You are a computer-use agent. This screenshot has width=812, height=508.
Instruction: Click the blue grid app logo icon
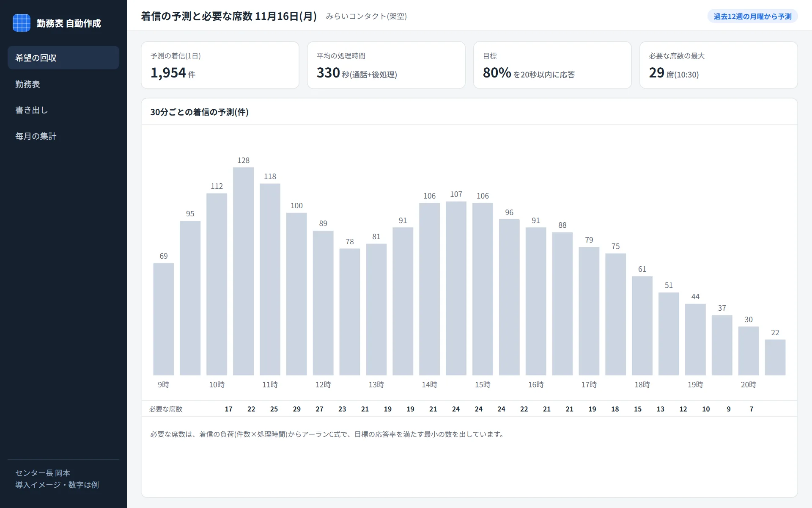click(x=22, y=23)
